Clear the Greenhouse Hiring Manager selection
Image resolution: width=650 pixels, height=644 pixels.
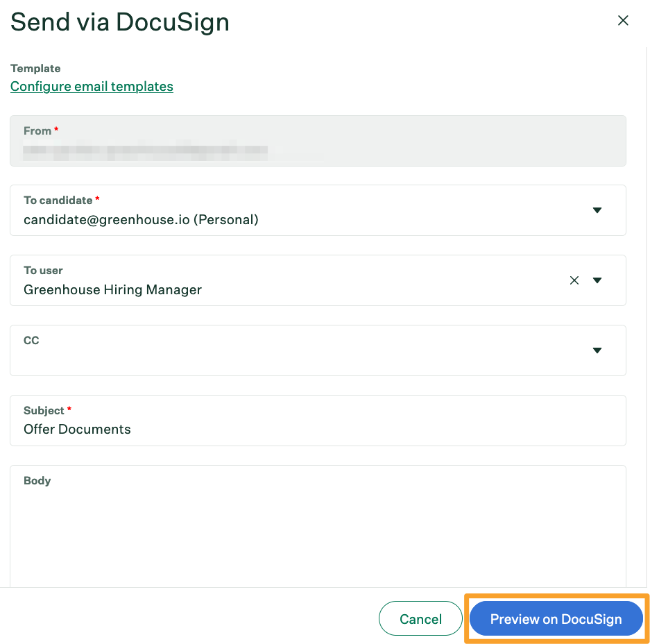click(574, 280)
